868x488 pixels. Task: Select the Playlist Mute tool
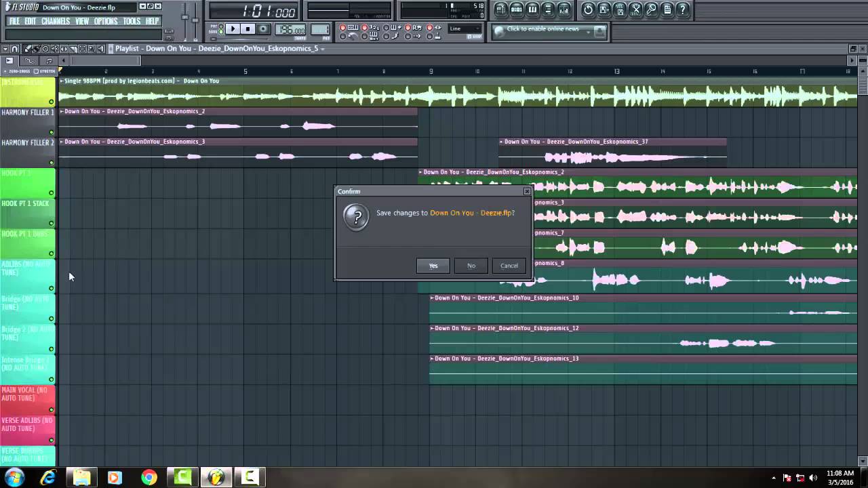[54, 49]
